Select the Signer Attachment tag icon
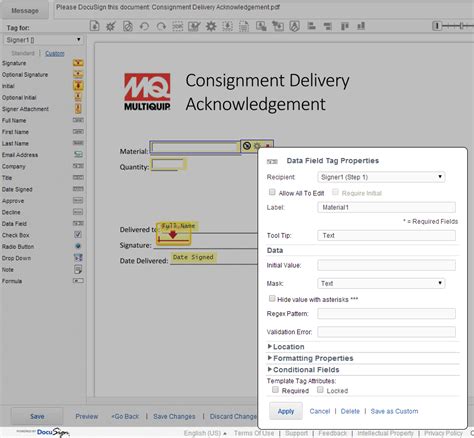The height and width of the screenshot is (438, 474). [78, 108]
